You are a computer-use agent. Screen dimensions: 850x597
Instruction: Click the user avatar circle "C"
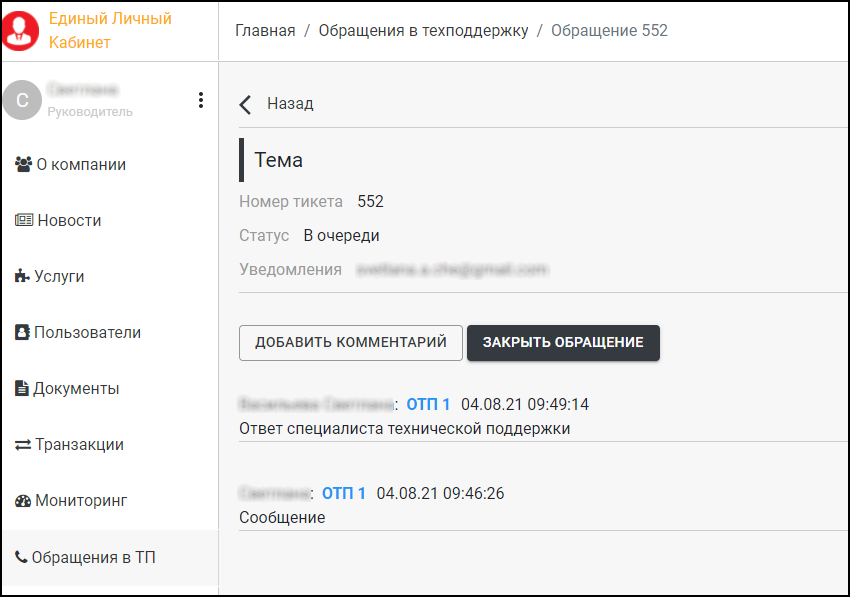pyautogui.click(x=22, y=100)
